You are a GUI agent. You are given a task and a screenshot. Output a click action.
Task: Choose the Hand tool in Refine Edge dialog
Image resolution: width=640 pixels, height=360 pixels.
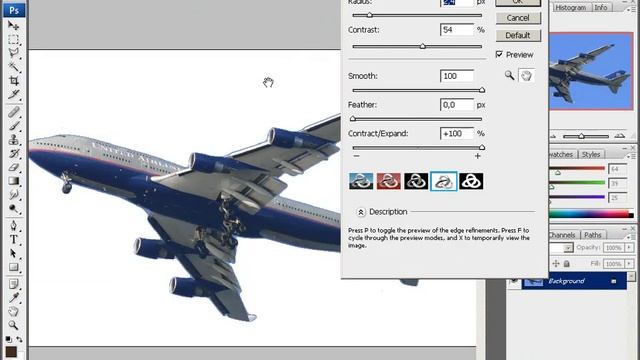[526, 76]
